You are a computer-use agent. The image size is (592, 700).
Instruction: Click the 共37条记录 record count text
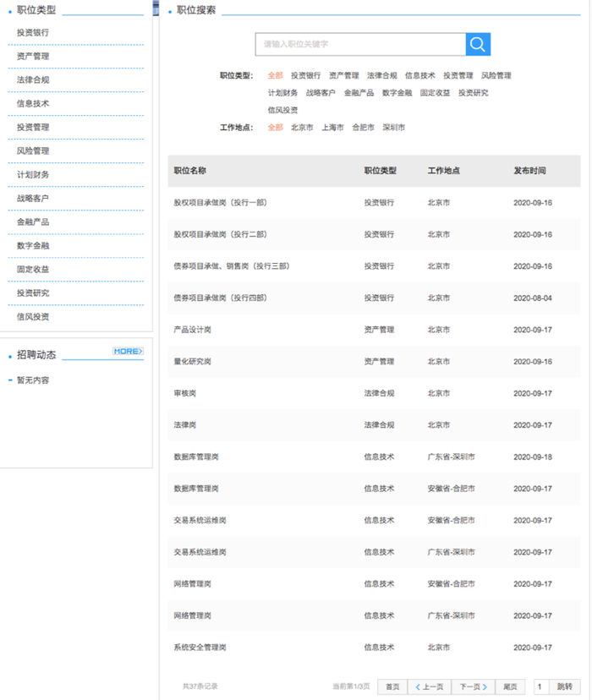(200, 686)
